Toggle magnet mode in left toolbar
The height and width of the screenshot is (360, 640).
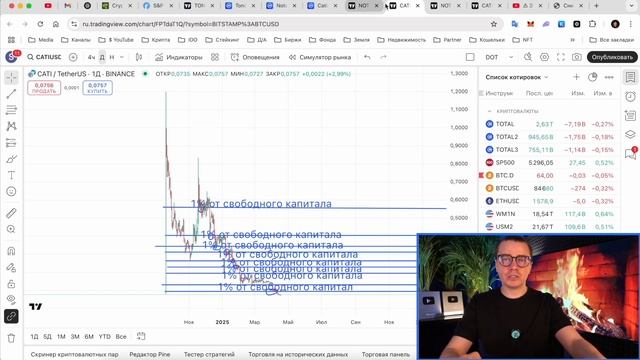(x=11, y=251)
